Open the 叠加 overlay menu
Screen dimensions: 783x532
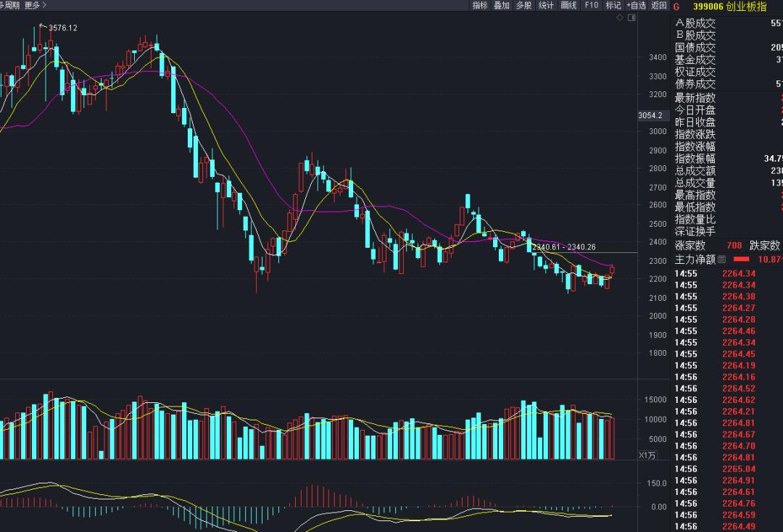[502, 5]
